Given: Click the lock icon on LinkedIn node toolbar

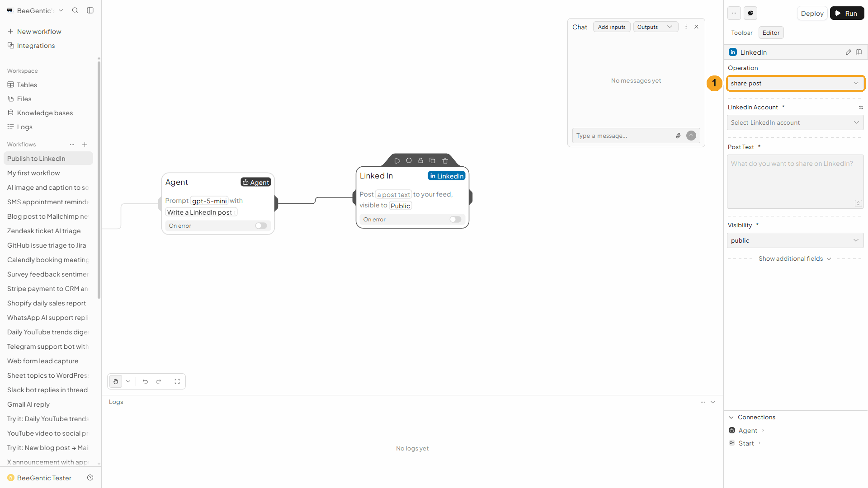Looking at the screenshot, I should 420,160.
